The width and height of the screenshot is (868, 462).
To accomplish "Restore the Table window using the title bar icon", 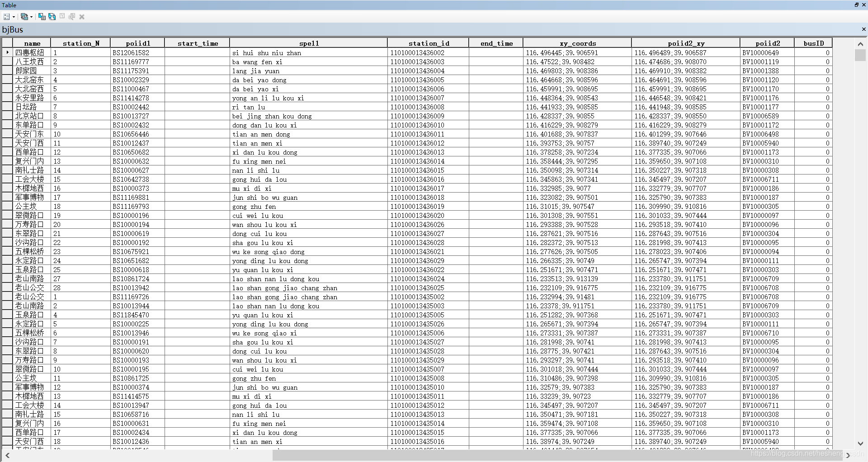I will pyautogui.click(x=856, y=5).
